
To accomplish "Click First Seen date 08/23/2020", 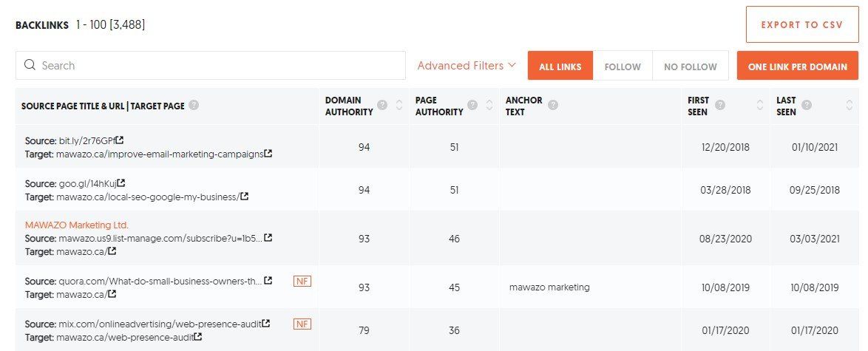I will click(x=726, y=239).
